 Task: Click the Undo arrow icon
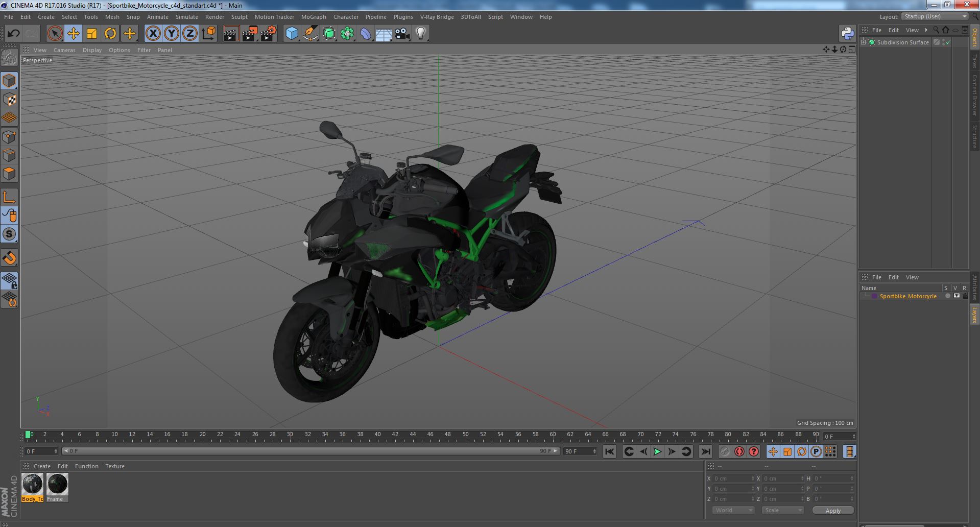tap(13, 34)
